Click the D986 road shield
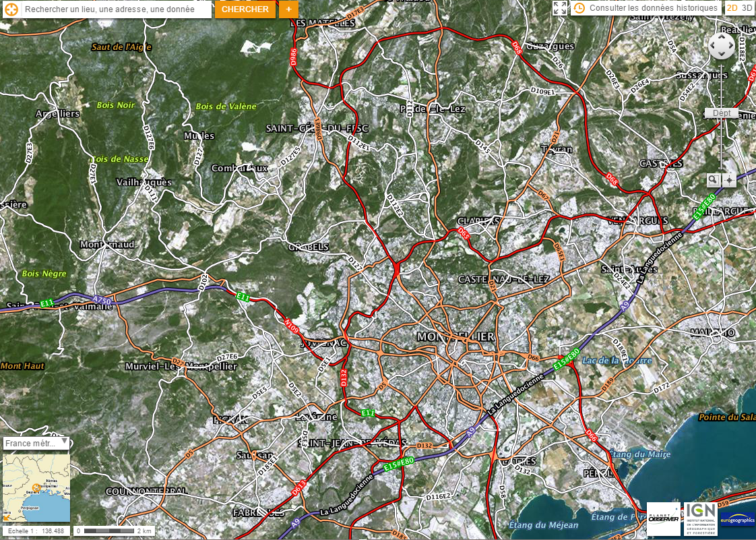Image resolution: width=756 pixels, height=540 pixels. pyautogui.click(x=294, y=56)
